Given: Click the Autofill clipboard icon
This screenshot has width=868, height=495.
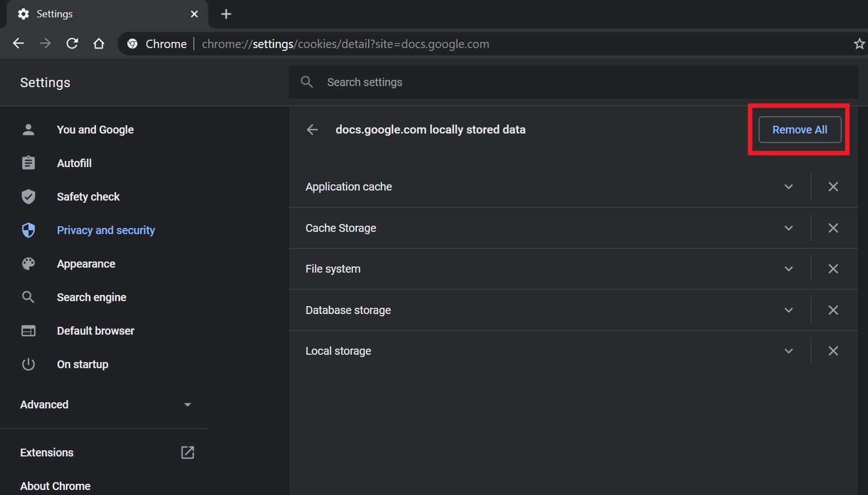Looking at the screenshot, I should pyautogui.click(x=28, y=163).
